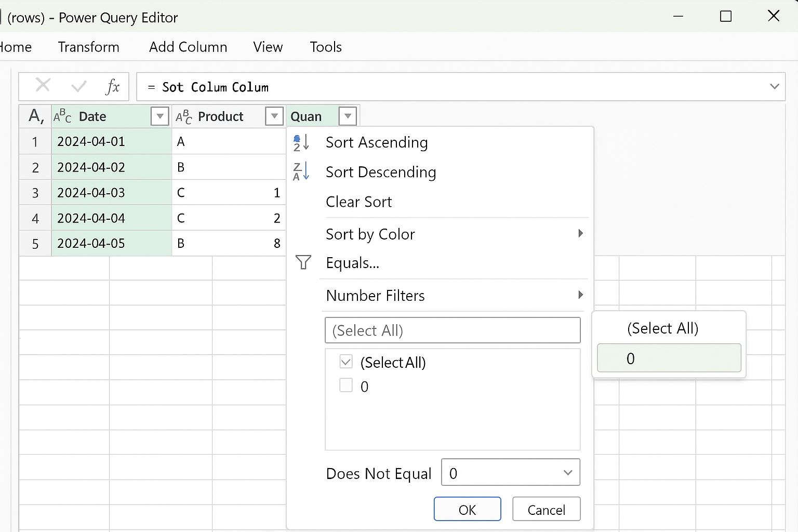Click the 2024-04-05 date cell
The height and width of the screenshot is (532, 798).
click(x=112, y=243)
